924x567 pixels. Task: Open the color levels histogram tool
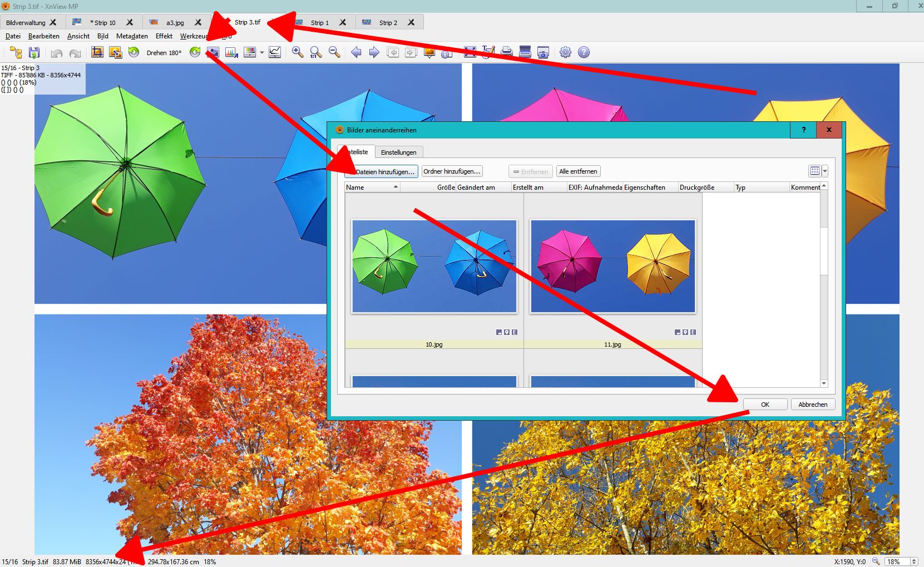coord(231,52)
